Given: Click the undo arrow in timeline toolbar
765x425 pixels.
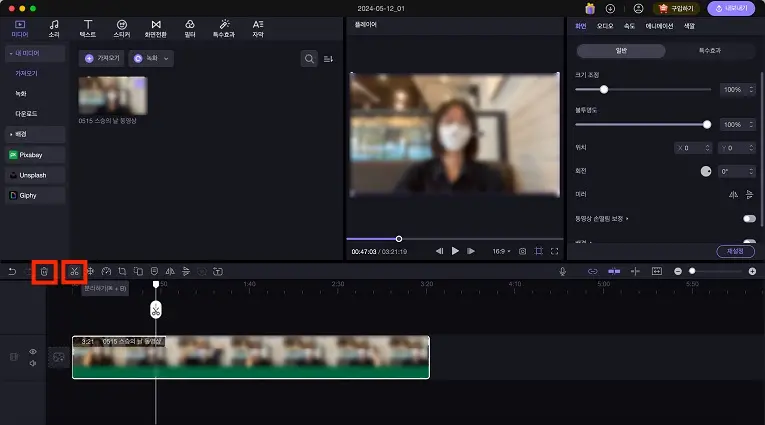Looking at the screenshot, I should tap(12, 271).
